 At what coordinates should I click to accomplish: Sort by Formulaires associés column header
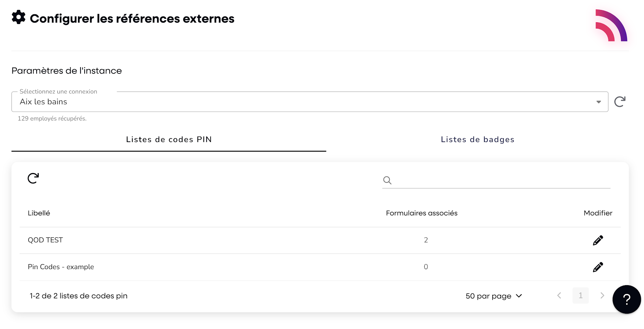[421, 213]
